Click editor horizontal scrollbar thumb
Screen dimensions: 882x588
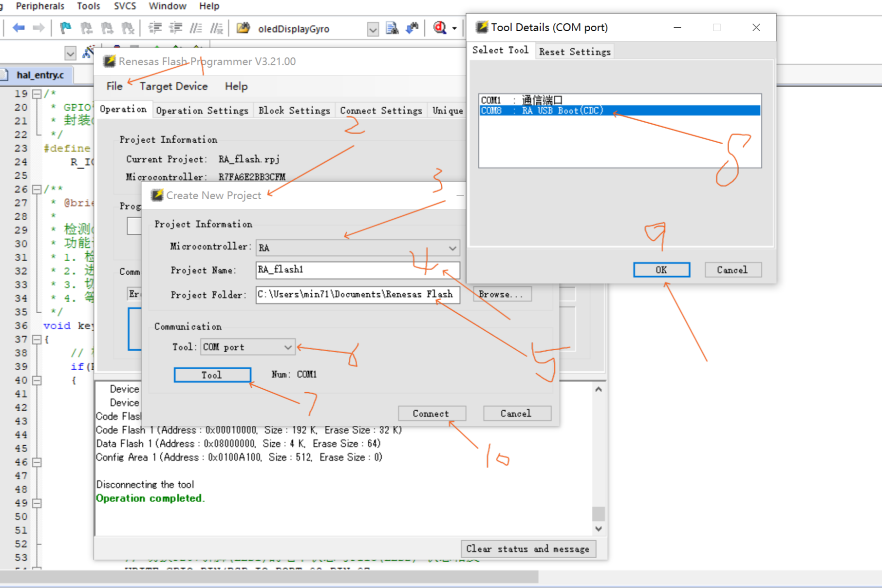[x=269, y=577]
